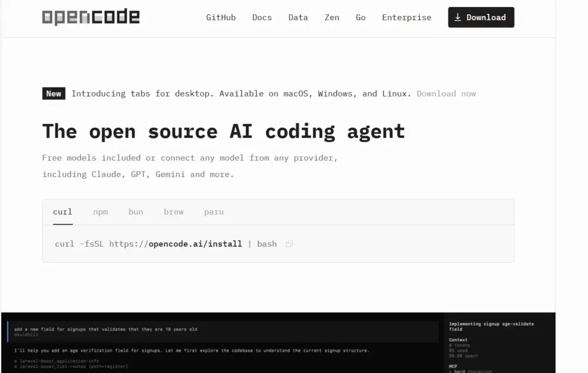Switch to the npm install tab
The width and height of the screenshot is (588, 373).
coord(100,212)
